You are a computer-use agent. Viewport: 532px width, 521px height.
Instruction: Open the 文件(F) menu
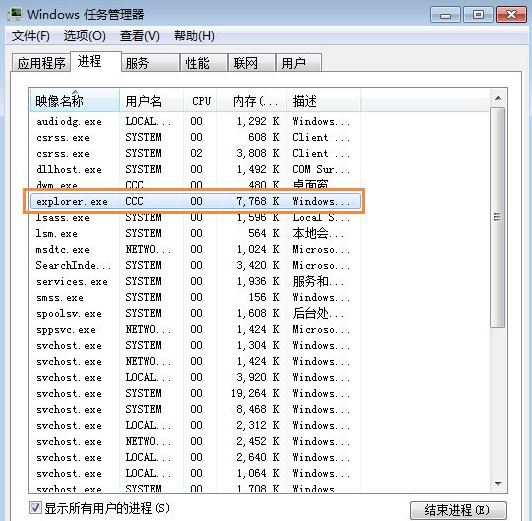coord(31,36)
